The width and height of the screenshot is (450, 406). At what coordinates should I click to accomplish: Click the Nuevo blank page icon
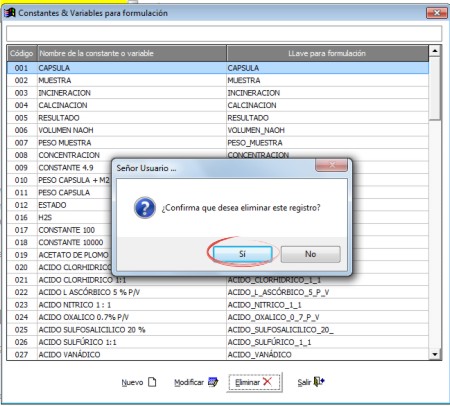[x=152, y=382]
